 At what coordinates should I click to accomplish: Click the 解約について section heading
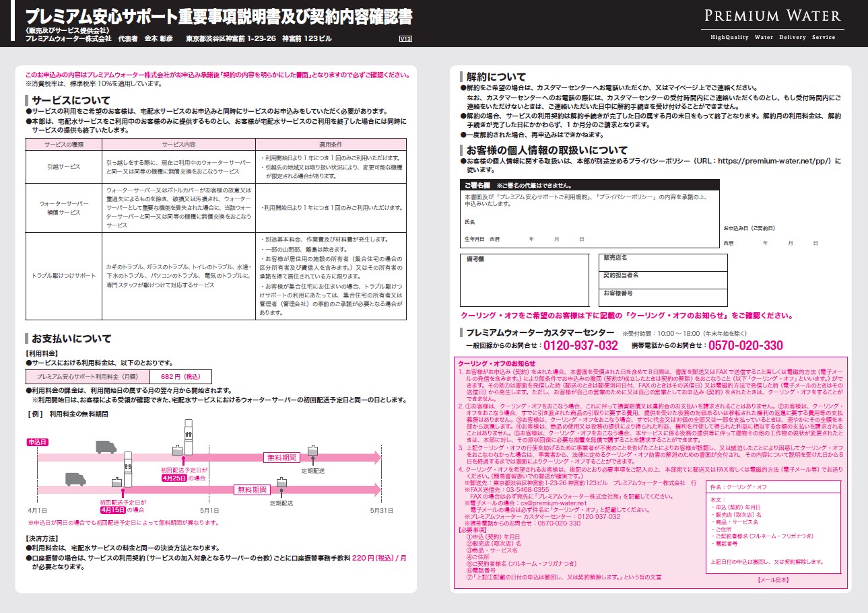click(497, 77)
